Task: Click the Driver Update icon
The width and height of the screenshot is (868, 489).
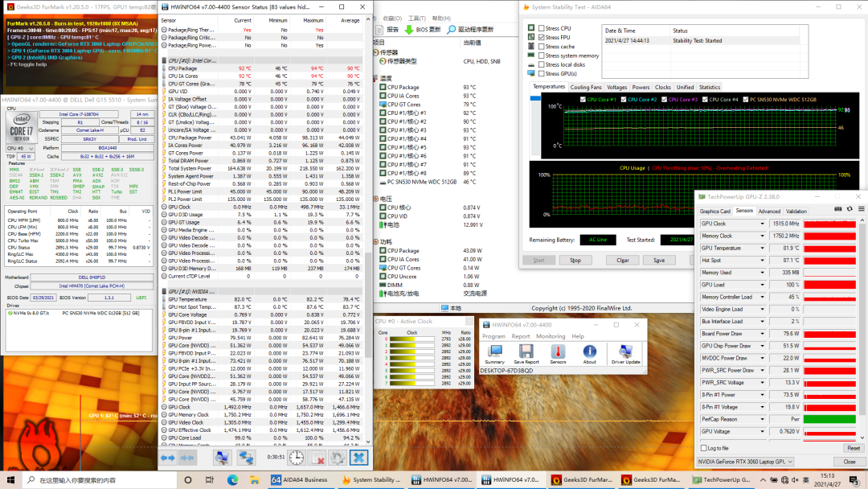Action: click(625, 352)
